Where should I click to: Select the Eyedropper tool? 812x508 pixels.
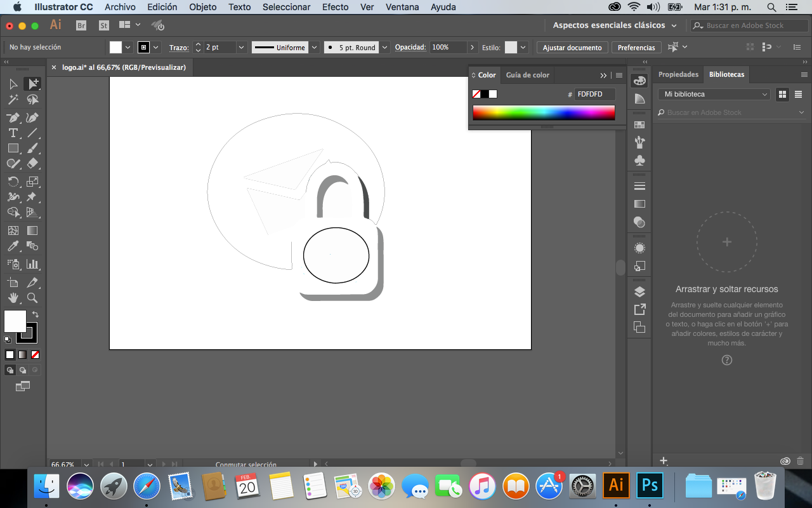(x=13, y=246)
